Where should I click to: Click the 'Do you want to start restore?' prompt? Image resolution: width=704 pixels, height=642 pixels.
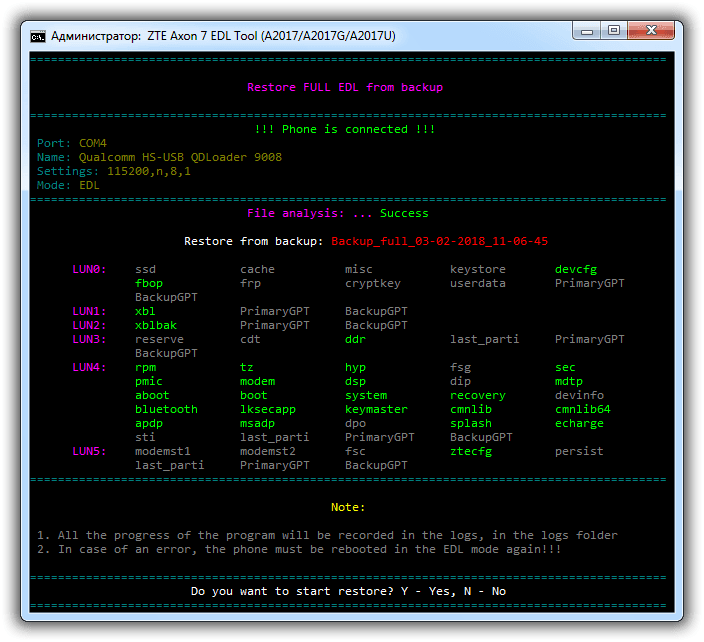point(292,591)
